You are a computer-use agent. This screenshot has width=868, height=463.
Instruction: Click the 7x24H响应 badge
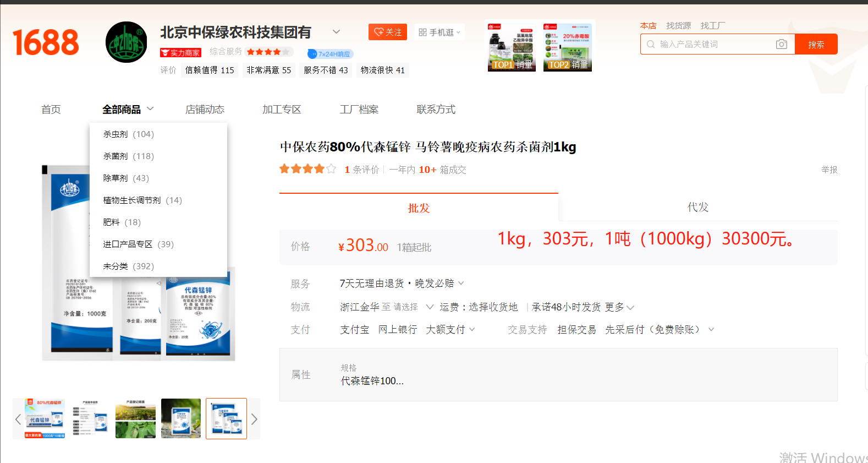[330, 54]
